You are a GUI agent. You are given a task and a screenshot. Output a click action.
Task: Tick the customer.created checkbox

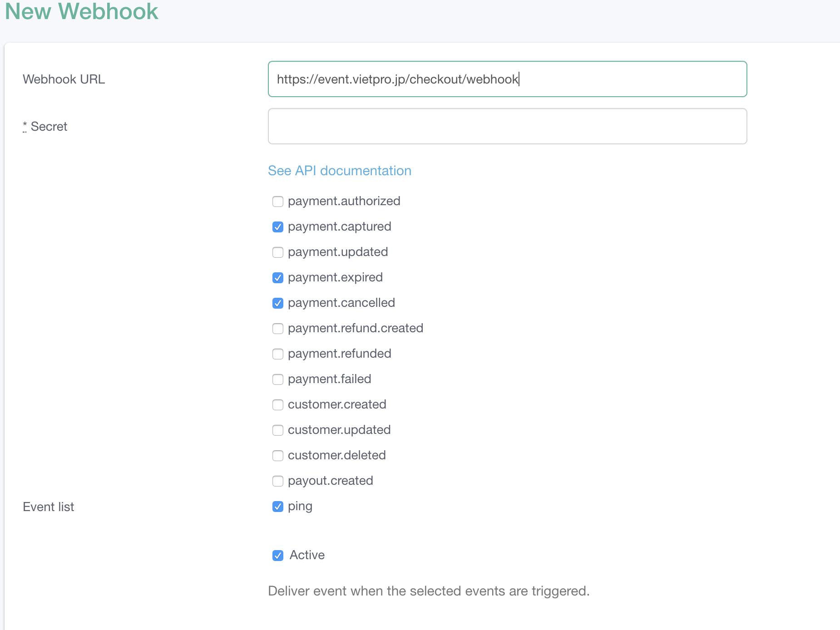click(278, 405)
